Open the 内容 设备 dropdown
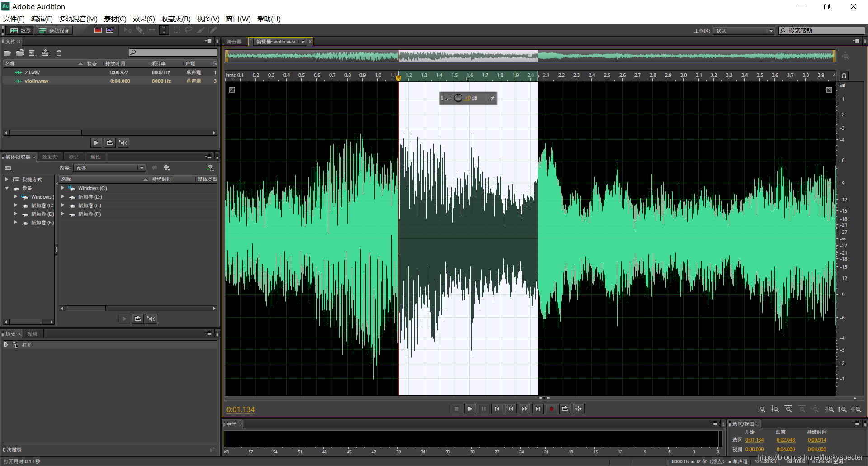 coord(110,168)
